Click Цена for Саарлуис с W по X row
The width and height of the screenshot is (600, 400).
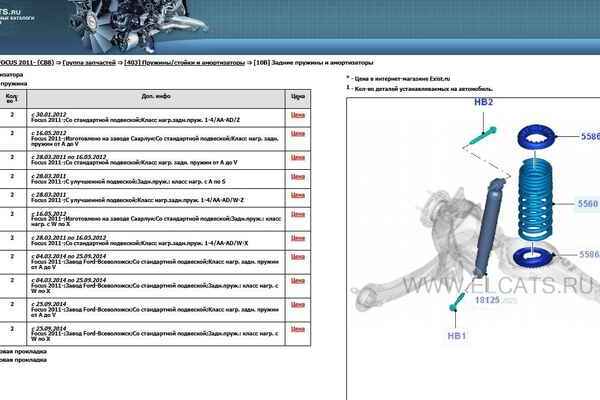click(x=298, y=214)
